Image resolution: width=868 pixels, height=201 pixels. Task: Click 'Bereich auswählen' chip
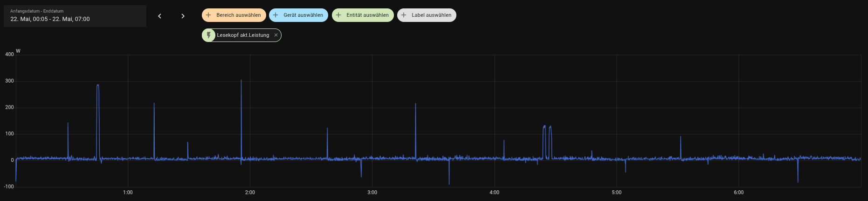pyautogui.click(x=234, y=15)
